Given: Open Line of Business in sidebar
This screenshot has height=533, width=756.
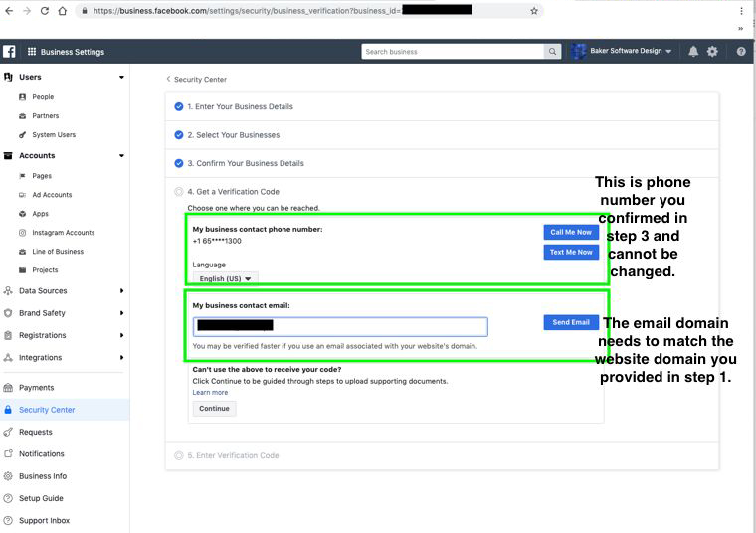Looking at the screenshot, I should (58, 252).
